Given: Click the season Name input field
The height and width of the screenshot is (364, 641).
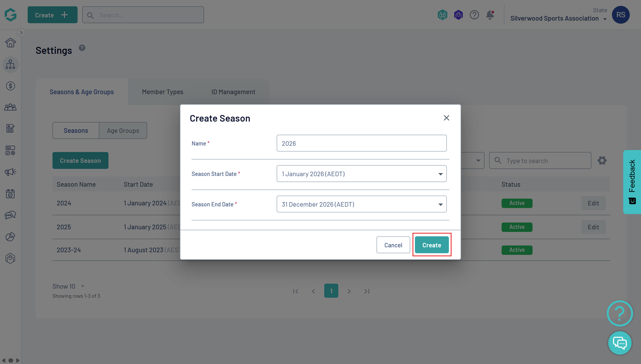Looking at the screenshot, I should pyautogui.click(x=361, y=143).
